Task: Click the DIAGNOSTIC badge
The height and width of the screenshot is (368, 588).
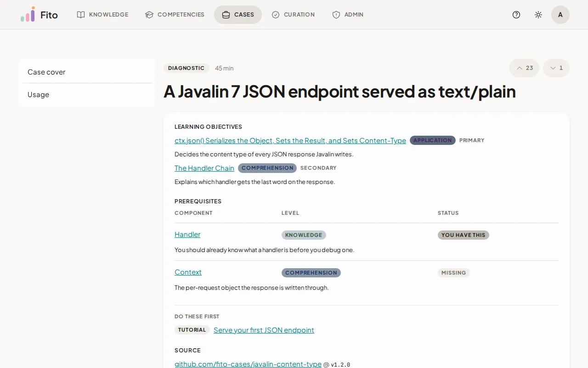Action: 186,68
